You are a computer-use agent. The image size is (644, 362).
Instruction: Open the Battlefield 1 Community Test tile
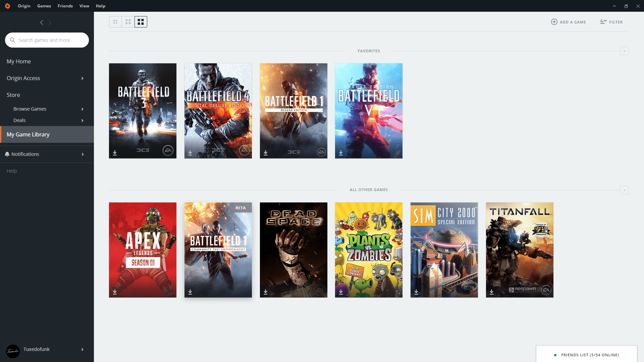(x=218, y=250)
